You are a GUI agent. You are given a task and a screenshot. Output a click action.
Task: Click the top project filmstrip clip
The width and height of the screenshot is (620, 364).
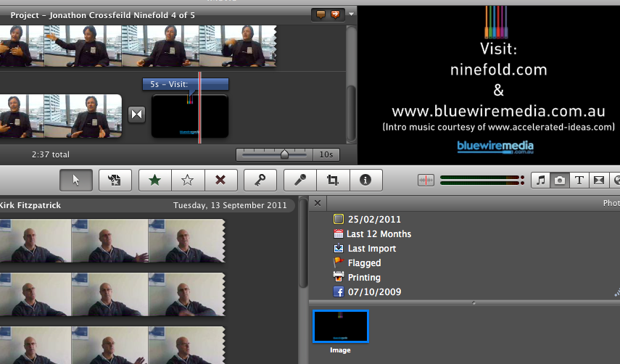[138, 46]
